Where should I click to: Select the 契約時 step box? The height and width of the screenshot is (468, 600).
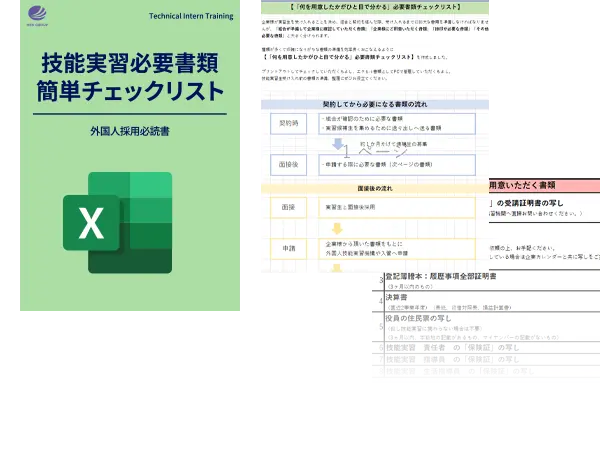click(x=289, y=124)
